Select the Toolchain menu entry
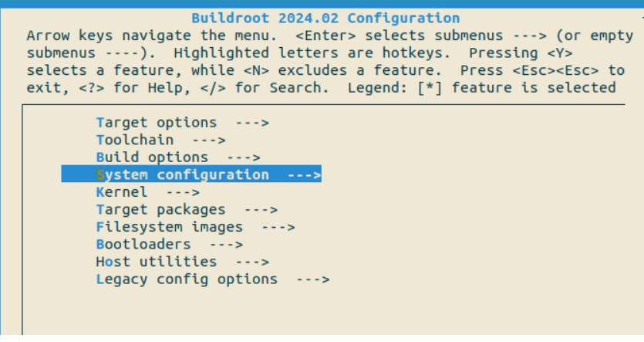644x342 pixels. tap(135, 140)
